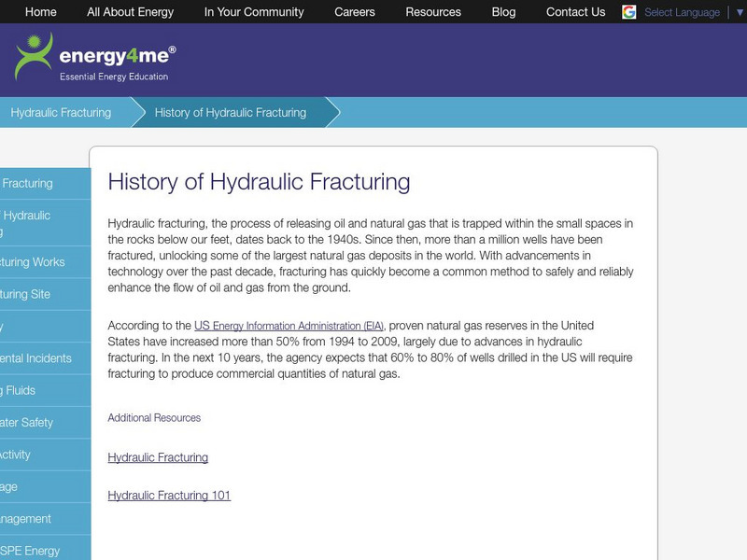Open the Hydraulic Fracturing 101 link
The height and width of the screenshot is (560, 747).
169,495
